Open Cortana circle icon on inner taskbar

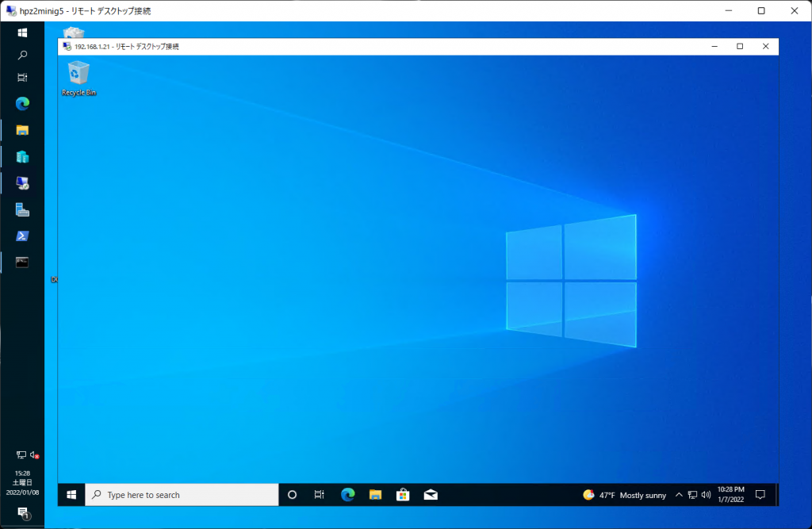[x=292, y=495]
